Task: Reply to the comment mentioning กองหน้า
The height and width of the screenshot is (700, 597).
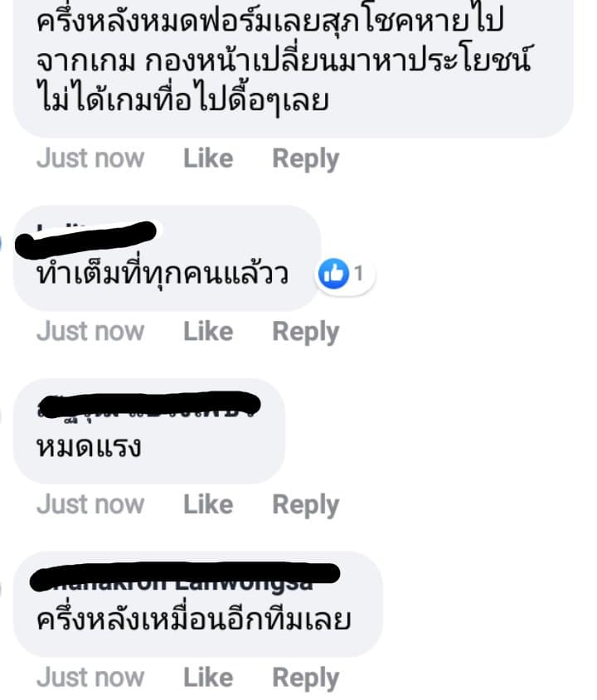Action: coord(306,159)
